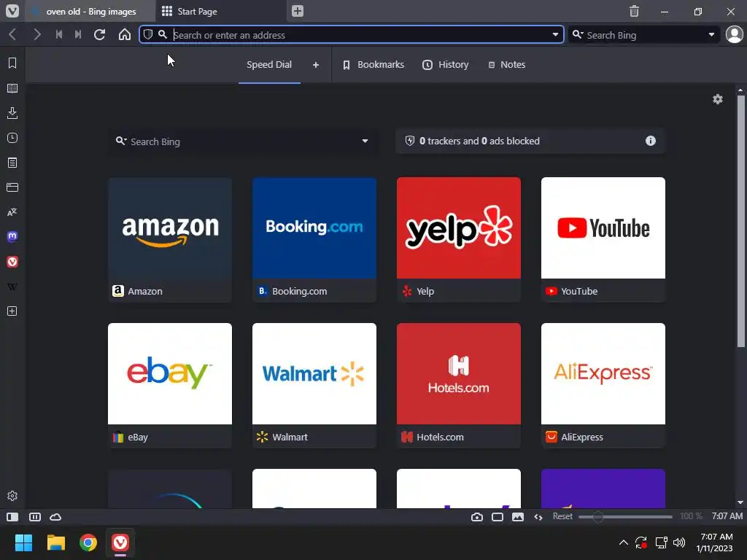Toggle page tiling in status bar
Viewport: 747px width, 560px height.
35,517
